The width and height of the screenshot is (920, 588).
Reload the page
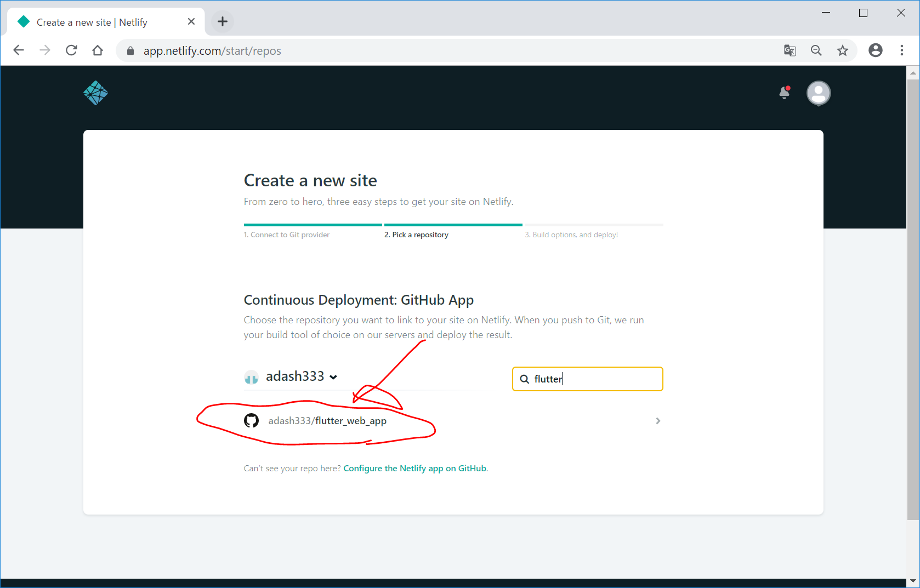[x=71, y=50]
